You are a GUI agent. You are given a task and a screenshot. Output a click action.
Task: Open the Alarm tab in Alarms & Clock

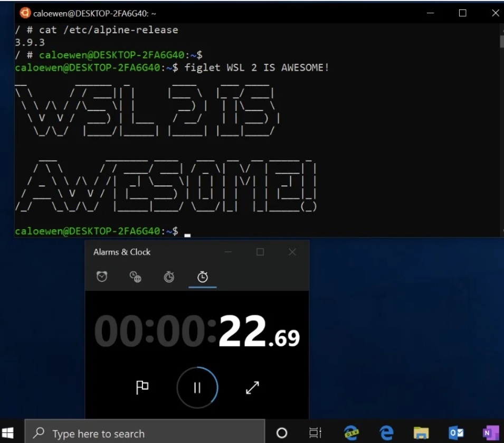click(102, 277)
